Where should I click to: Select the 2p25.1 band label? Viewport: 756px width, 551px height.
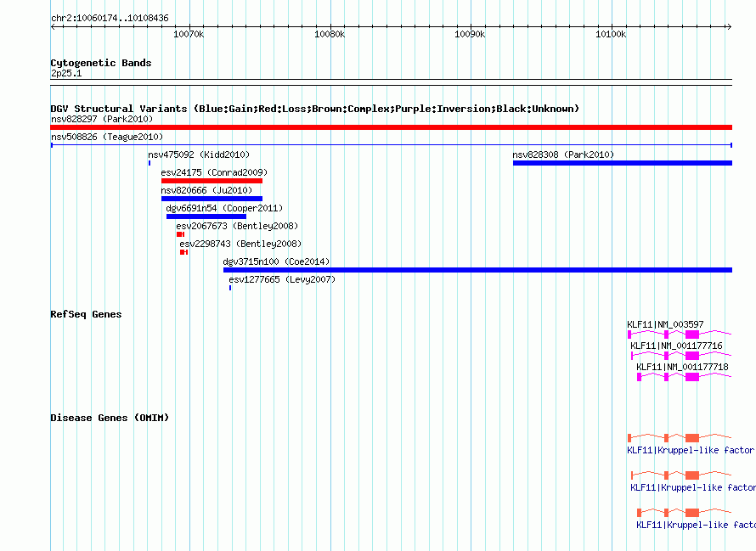tap(66, 73)
